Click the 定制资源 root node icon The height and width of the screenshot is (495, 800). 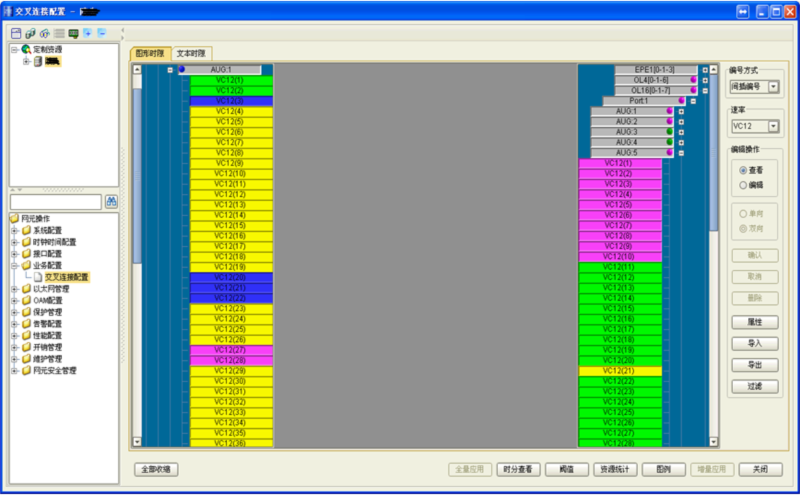pyautogui.click(x=25, y=48)
